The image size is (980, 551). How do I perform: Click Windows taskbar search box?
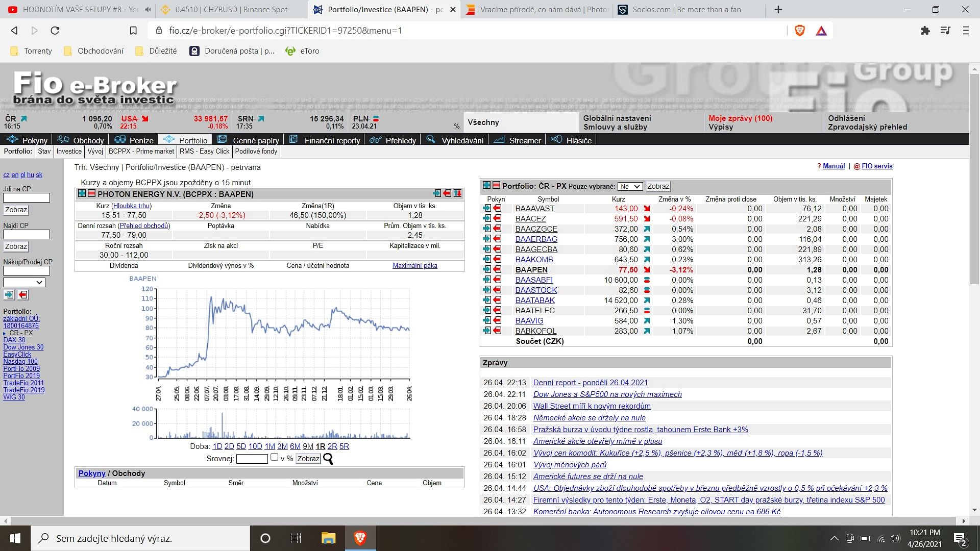(141, 538)
